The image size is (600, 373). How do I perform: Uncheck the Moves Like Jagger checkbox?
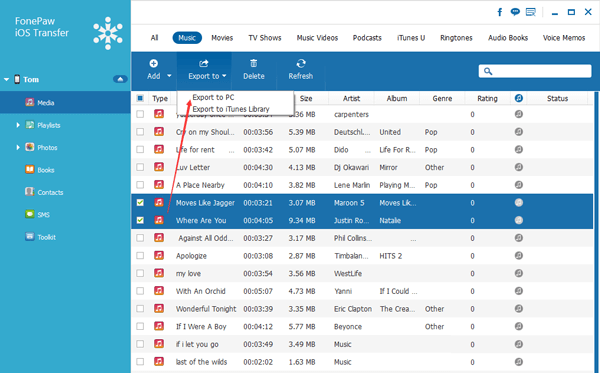[x=140, y=202]
